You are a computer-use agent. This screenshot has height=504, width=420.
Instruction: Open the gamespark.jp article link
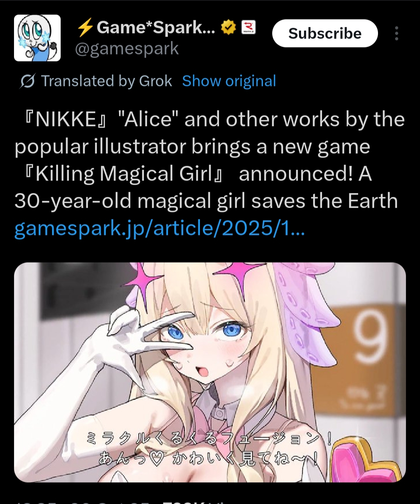pos(159,228)
